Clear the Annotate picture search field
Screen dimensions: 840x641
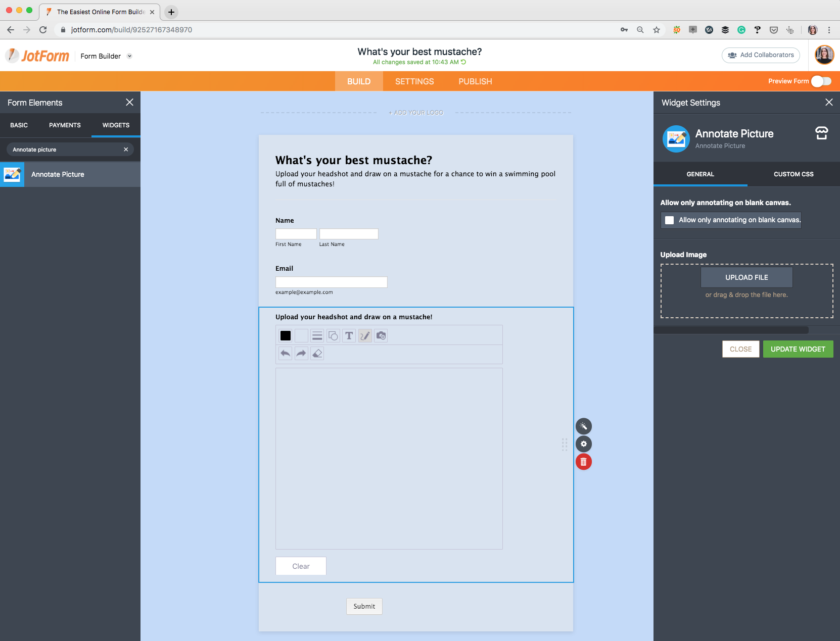pyautogui.click(x=126, y=149)
